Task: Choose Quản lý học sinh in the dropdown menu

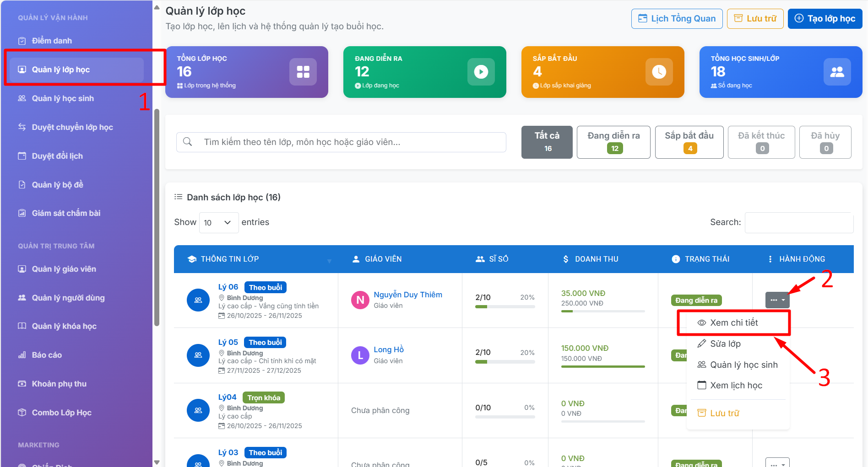Action: coord(743,365)
